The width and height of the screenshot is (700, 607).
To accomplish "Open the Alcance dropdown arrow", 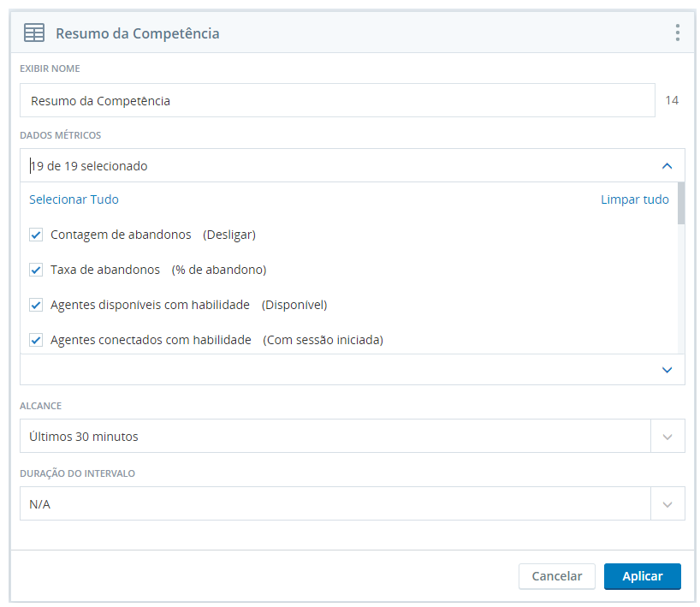I will tap(667, 437).
